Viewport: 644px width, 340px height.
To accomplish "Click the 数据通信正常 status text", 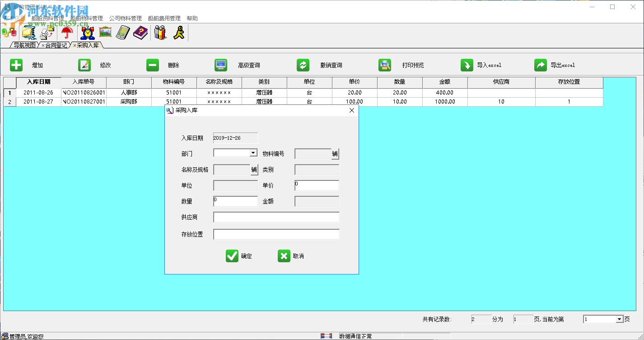I will [x=356, y=336].
